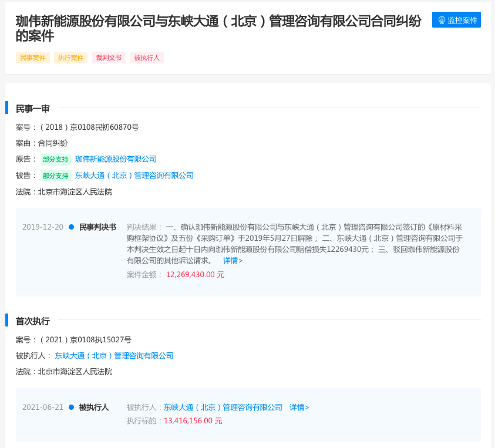Open company link in the 2021-06-21 entry
The width and height of the screenshot is (495, 448).
(x=223, y=407)
